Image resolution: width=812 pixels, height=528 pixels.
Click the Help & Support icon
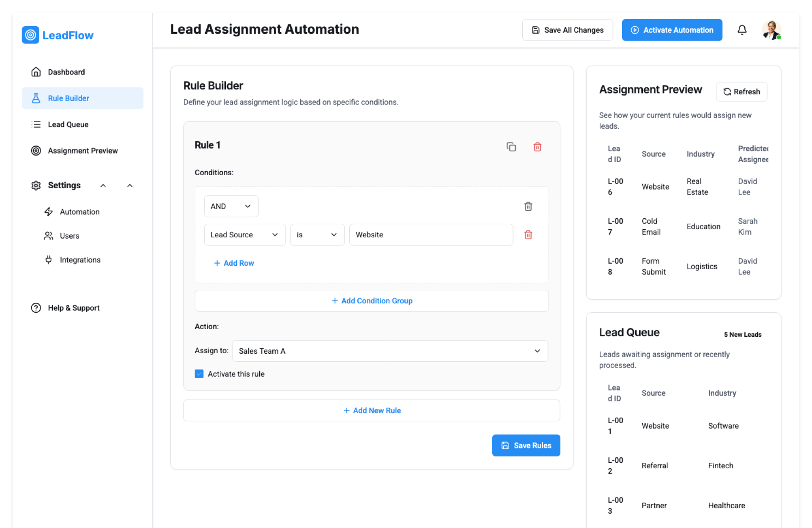[36, 308]
